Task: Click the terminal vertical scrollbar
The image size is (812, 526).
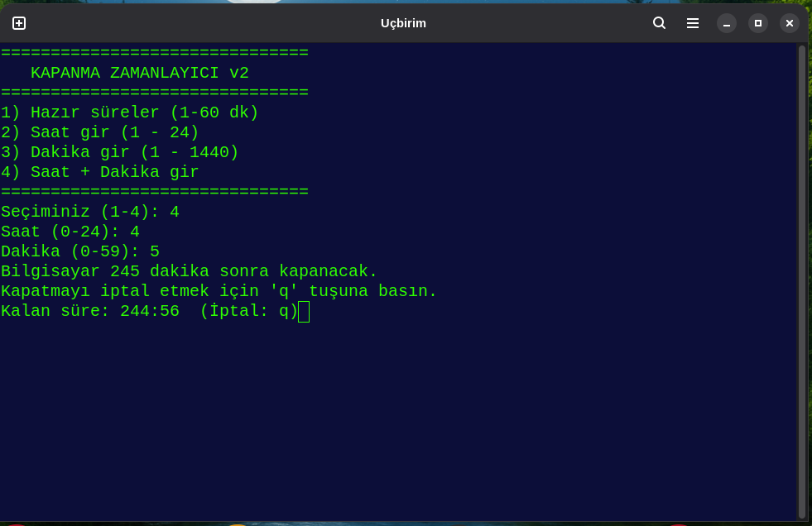Action: coord(801,281)
